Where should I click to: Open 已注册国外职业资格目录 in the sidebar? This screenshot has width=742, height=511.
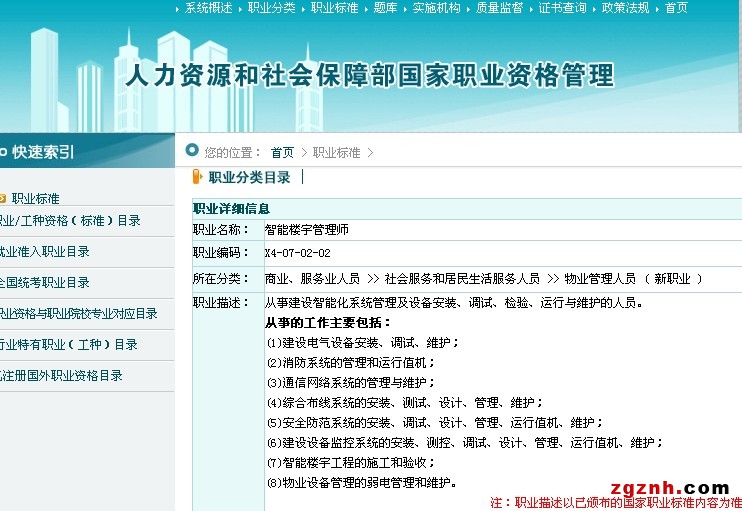coord(61,376)
